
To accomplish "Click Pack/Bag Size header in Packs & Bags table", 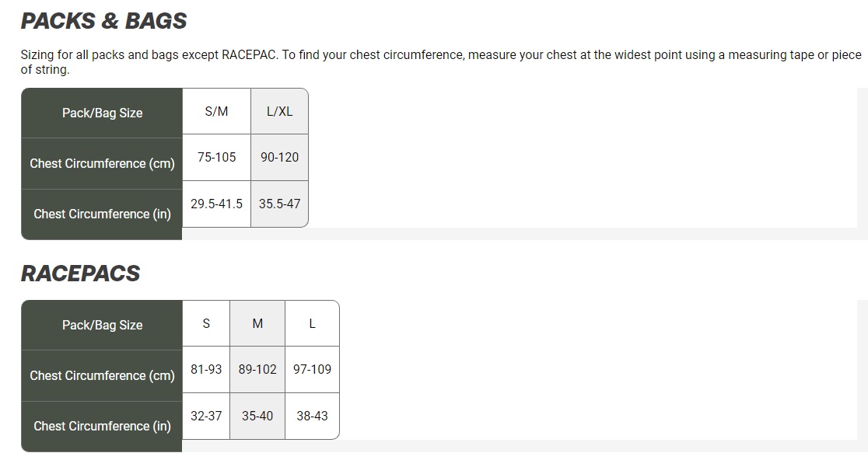I will point(102,113).
